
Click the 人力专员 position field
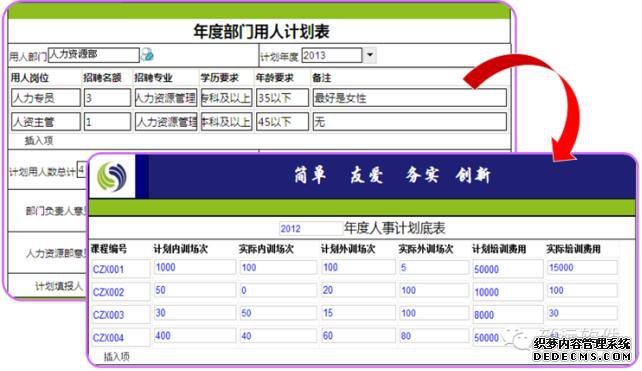(x=45, y=98)
